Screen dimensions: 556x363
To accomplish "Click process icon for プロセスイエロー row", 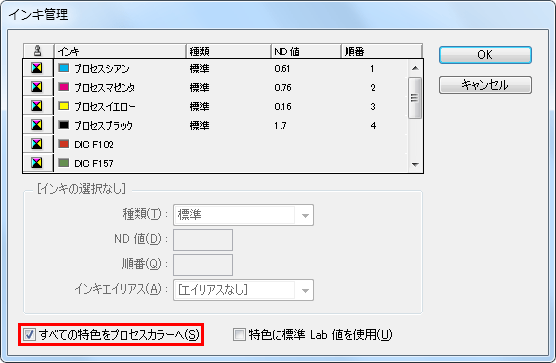I will [37, 106].
